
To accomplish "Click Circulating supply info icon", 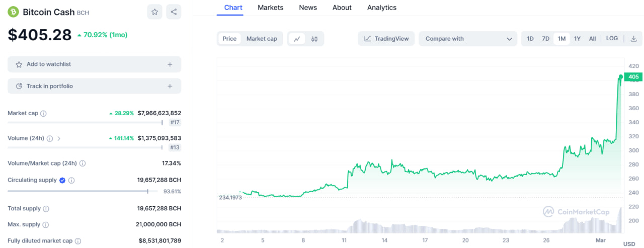I will click(x=71, y=180).
